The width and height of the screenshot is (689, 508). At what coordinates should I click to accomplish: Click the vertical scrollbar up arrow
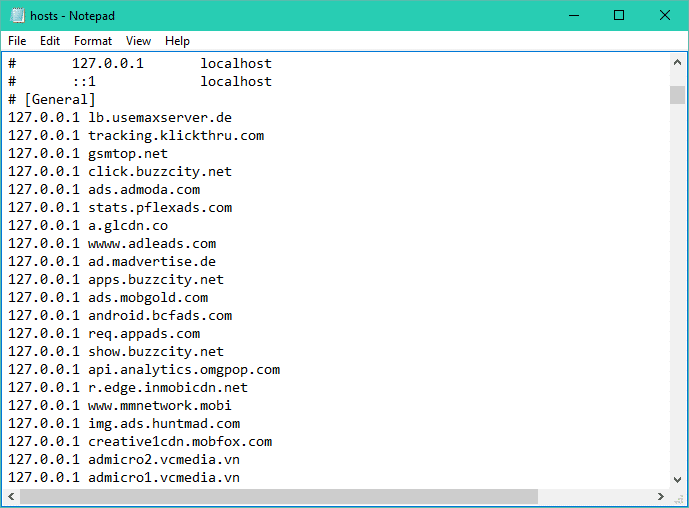(x=677, y=62)
